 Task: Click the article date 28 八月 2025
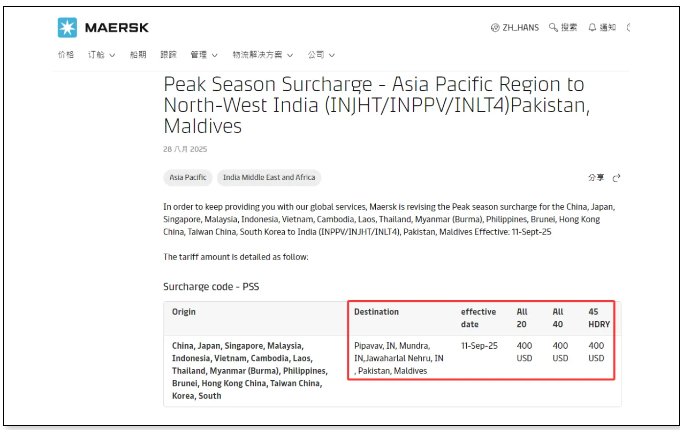185,149
